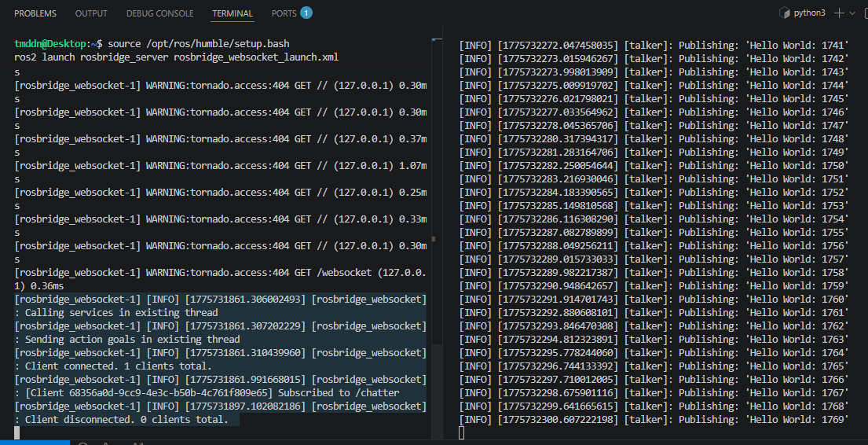Select the TERMINAL tab
This screenshot has width=868, height=445.
(x=233, y=13)
